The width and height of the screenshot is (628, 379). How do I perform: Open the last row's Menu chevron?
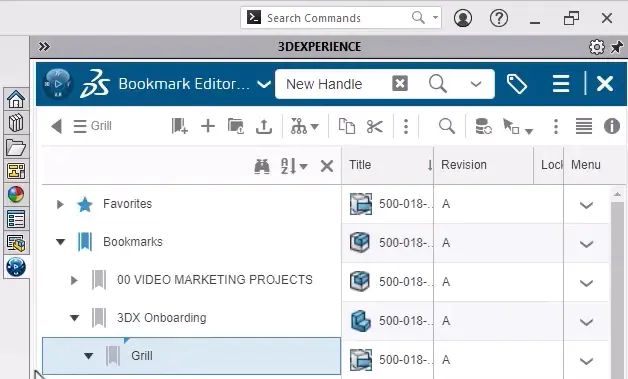coord(586,361)
